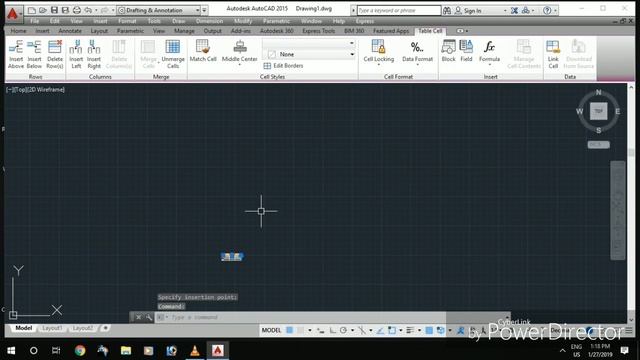Screen dimensions: 640x360
Task: Click viewport [-][Top][2D Wireframe] label
Action: [35, 89]
